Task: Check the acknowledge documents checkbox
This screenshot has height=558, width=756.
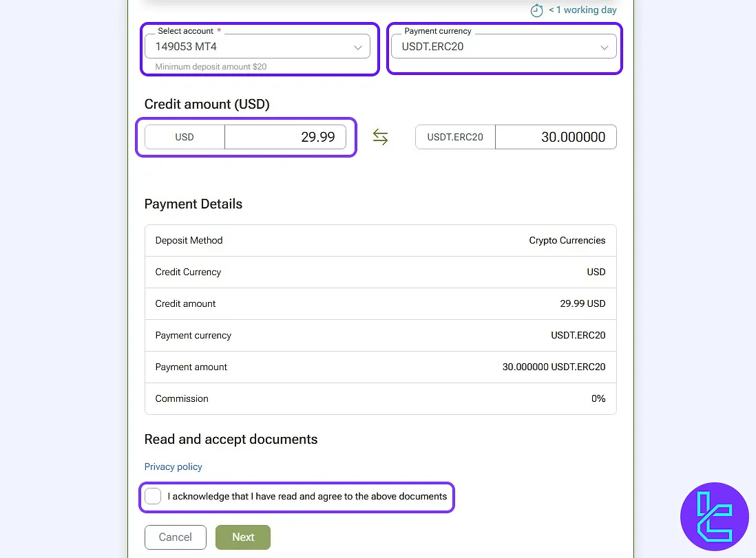Action: [x=153, y=496]
